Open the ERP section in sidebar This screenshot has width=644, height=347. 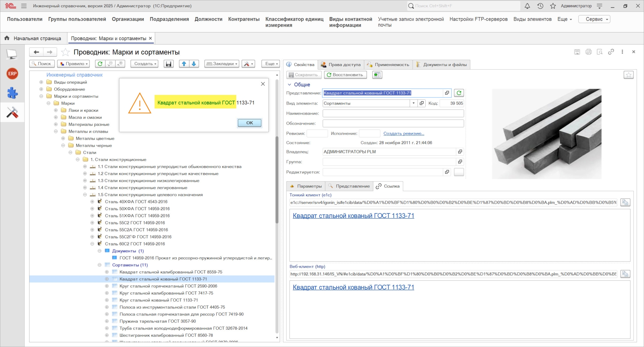pos(12,74)
